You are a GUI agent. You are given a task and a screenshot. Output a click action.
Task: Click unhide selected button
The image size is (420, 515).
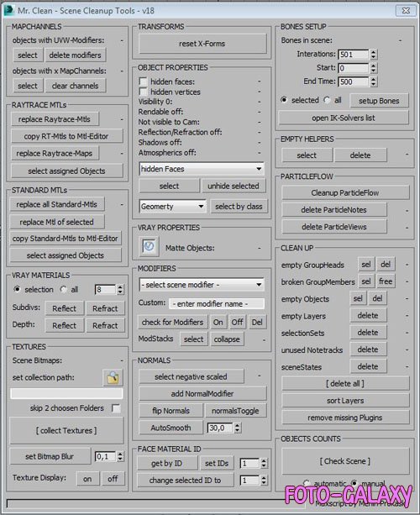point(234,186)
